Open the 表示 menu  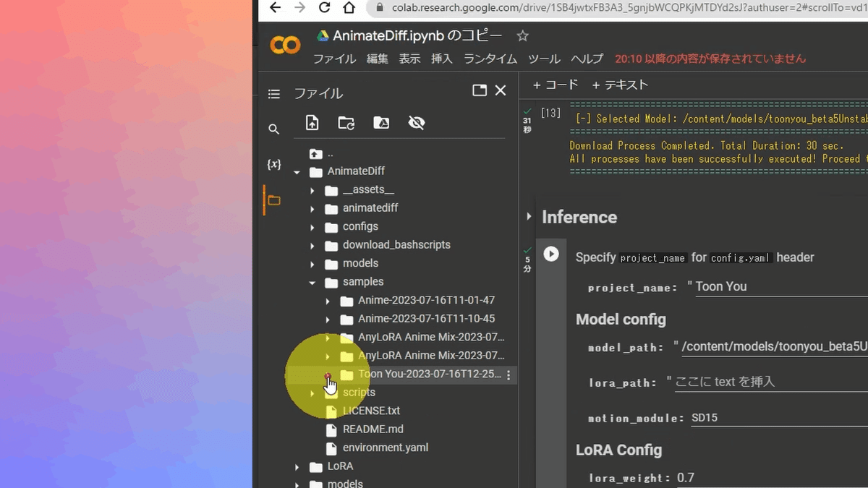[x=409, y=59]
